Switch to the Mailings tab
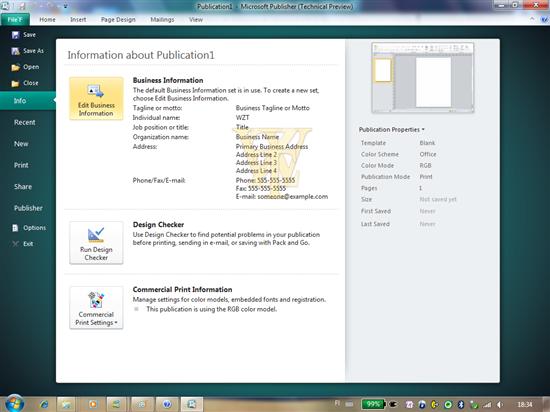 coord(162,20)
